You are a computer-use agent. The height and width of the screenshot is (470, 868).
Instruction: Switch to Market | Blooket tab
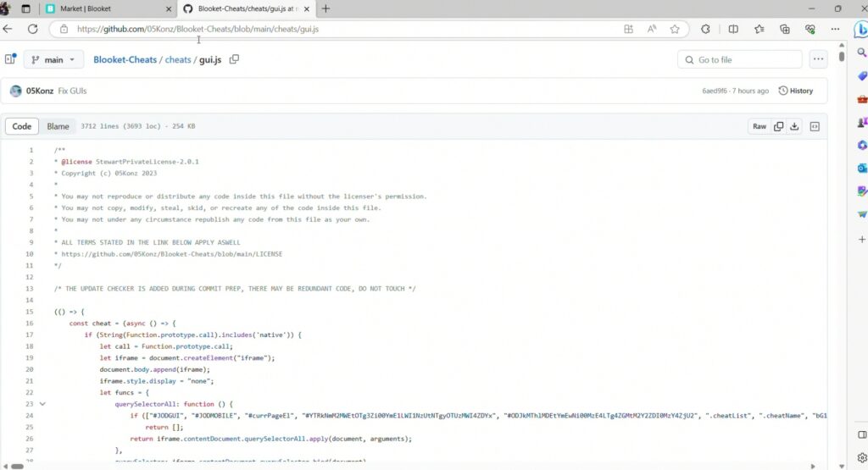[108, 8]
